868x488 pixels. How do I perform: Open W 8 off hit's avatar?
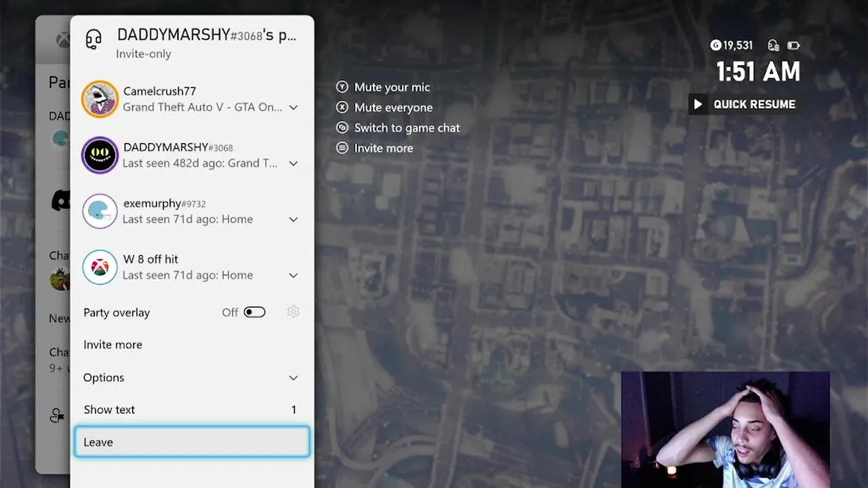pyautogui.click(x=100, y=267)
